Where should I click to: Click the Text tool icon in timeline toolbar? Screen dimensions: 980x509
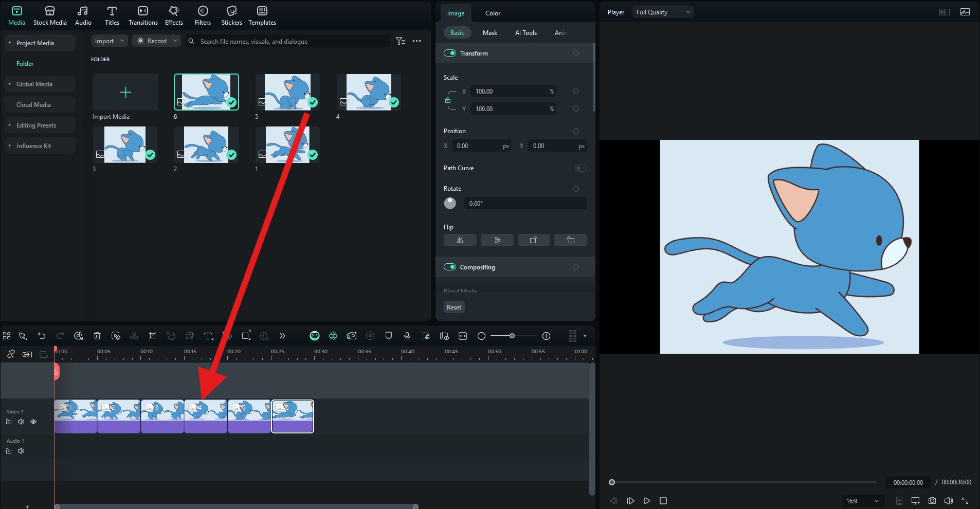(208, 336)
